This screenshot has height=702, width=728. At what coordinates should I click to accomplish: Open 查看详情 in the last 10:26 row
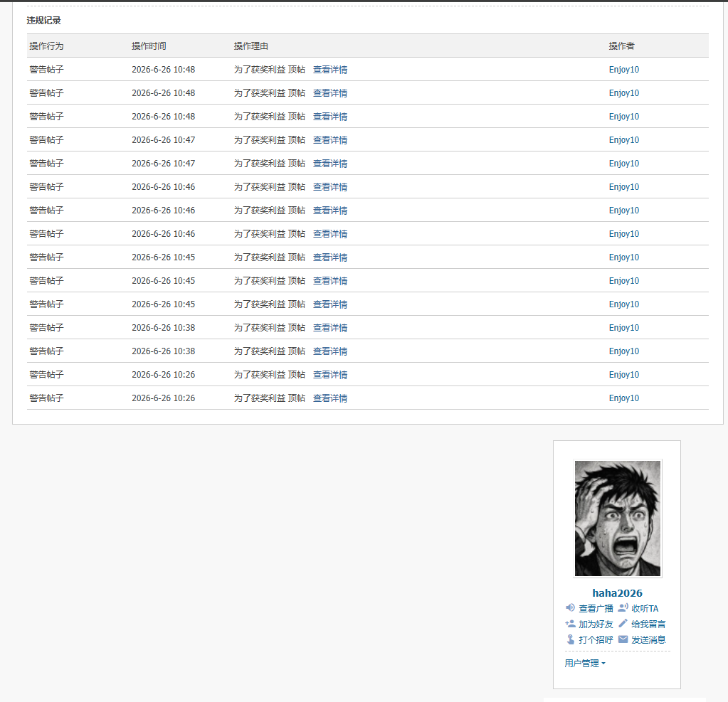[330, 398]
